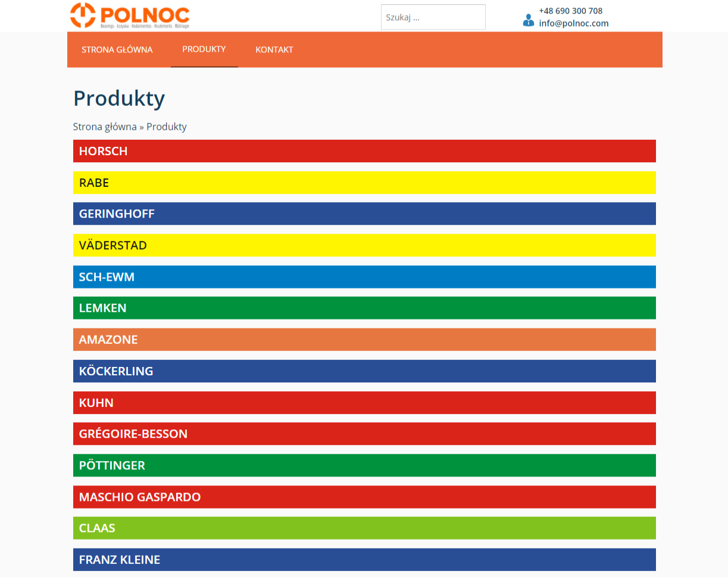
Task: Open the GRÉGOIRE-BESSON category bar
Action: pos(364,434)
